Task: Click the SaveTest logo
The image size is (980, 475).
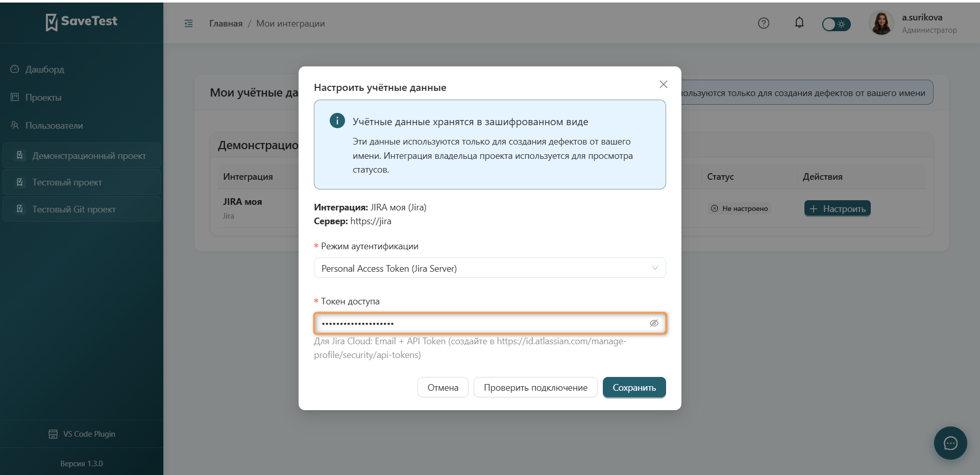Action: pos(82,21)
